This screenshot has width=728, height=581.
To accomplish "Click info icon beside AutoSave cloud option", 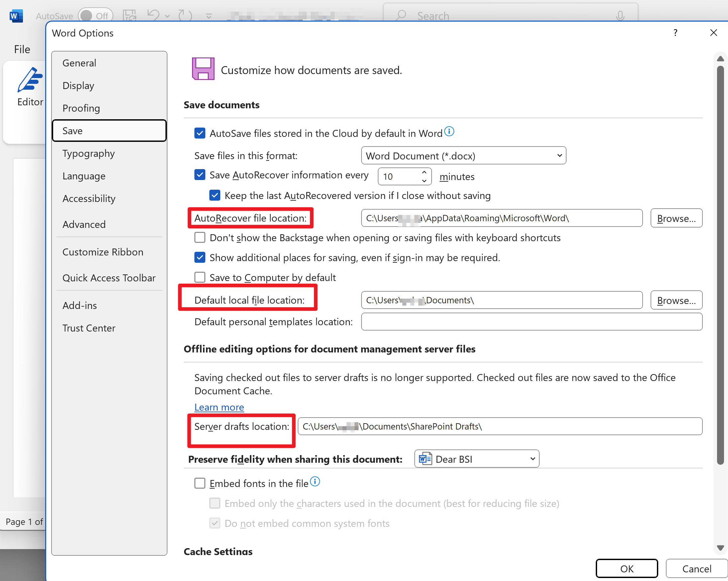I will tap(449, 131).
